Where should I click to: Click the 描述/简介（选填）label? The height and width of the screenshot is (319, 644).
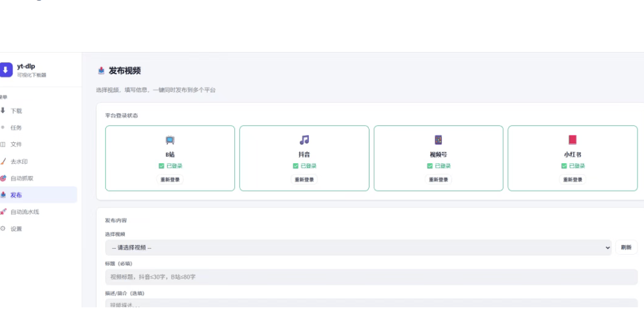pyautogui.click(x=125, y=293)
